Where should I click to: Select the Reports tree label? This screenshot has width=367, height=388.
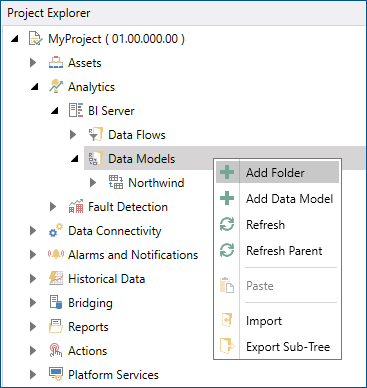point(88,327)
